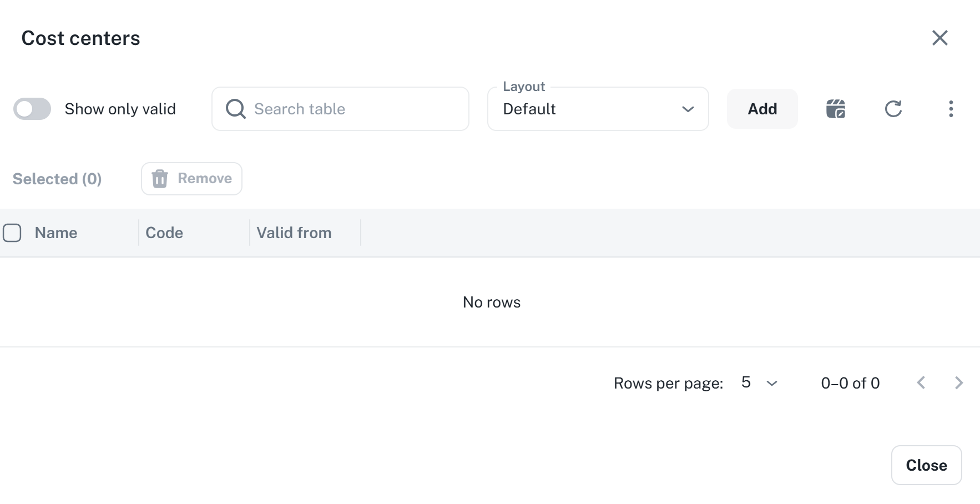The width and height of the screenshot is (980, 504).
Task: Click the Close button
Action: tap(926, 465)
